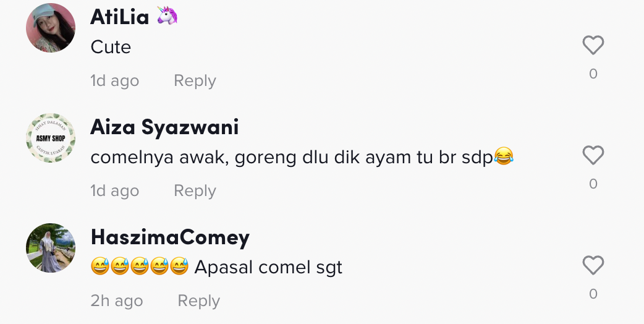Click the like count under AtiLia's heart
644x324 pixels.
click(x=593, y=74)
